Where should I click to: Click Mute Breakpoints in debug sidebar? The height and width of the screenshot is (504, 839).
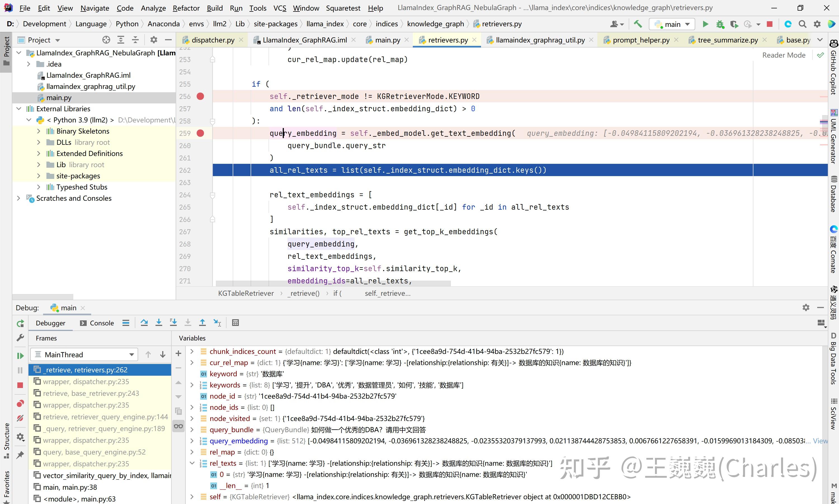(x=20, y=418)
